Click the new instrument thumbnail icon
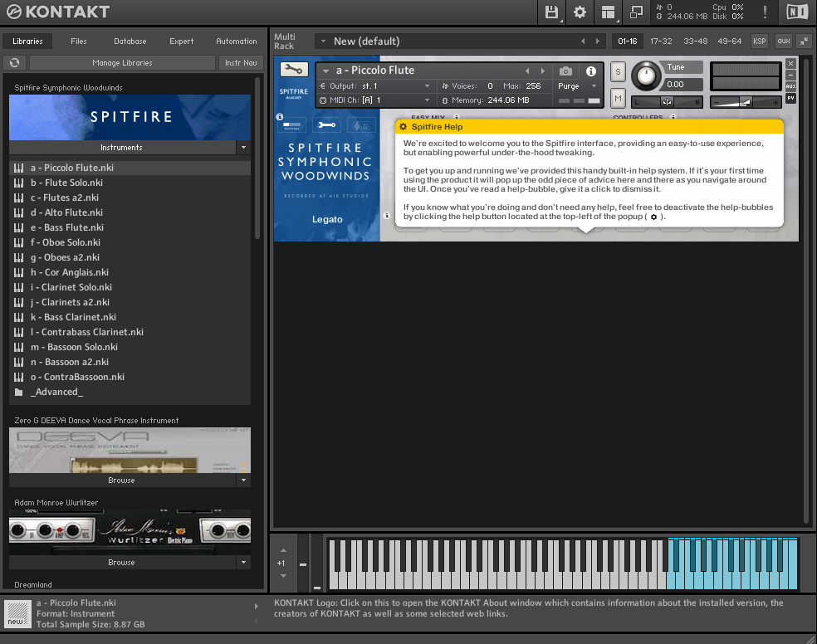817x644 pixels. coord(17,613)
